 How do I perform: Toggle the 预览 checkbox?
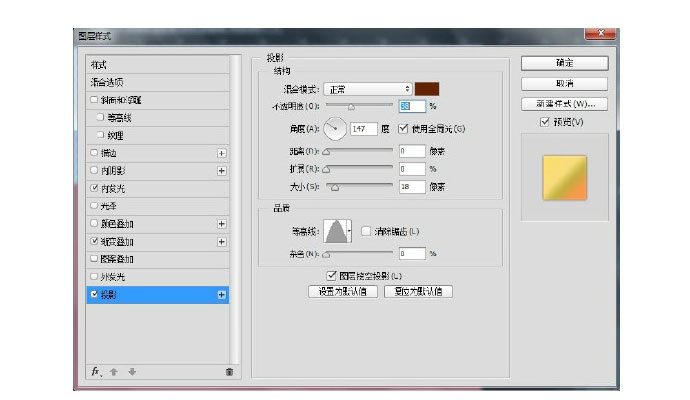point(545,122)
